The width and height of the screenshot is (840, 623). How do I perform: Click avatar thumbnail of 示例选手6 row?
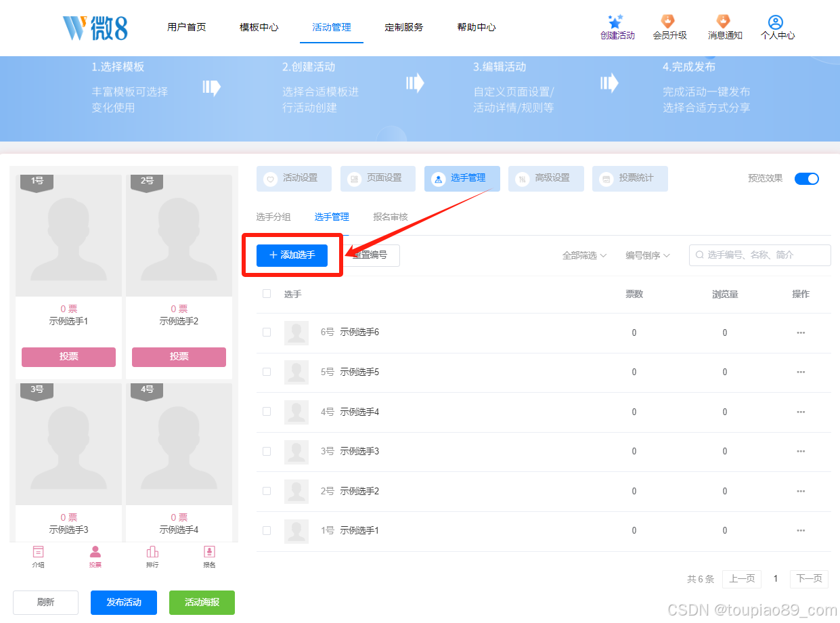pos(296,332)
